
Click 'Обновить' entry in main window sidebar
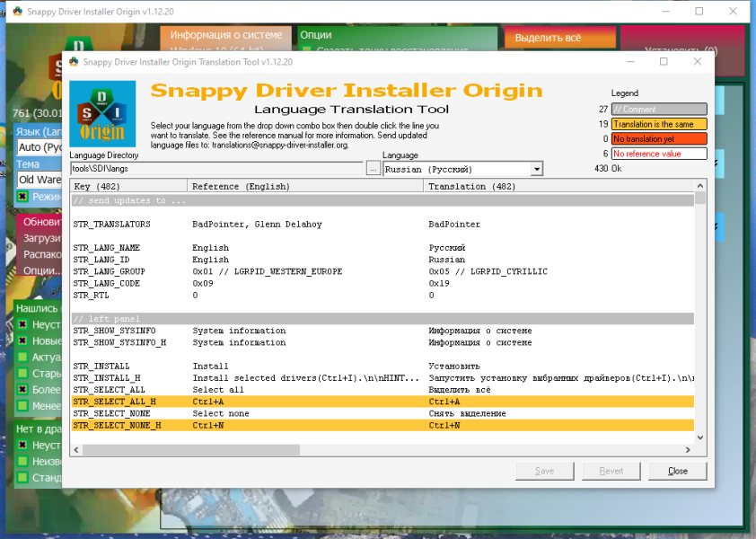pyautogui.click(x=42, y=222)
